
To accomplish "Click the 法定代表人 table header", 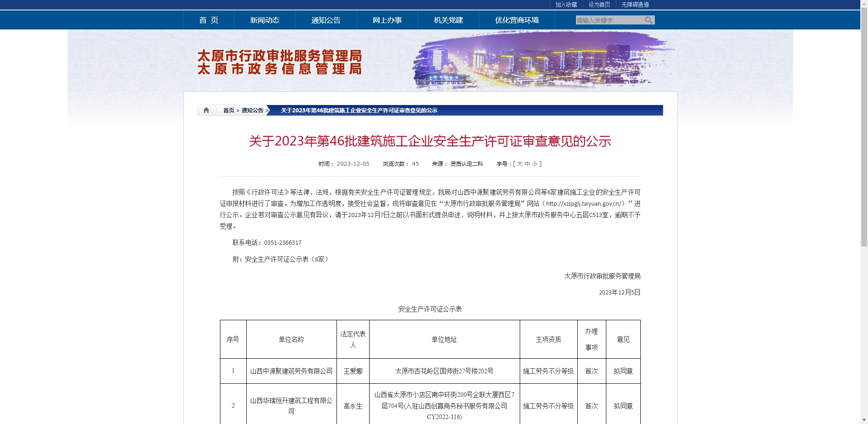I will click(x=353, y=339).
